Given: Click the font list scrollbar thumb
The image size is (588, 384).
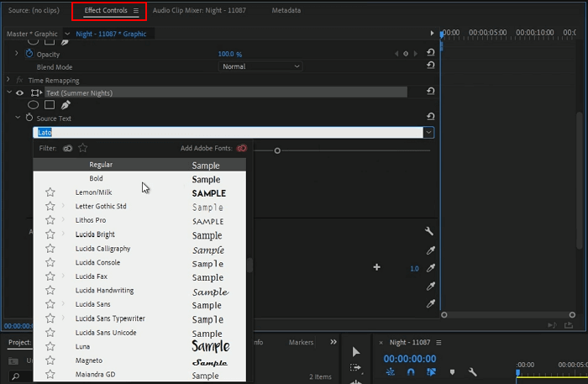Looking at the screenshot, I should (x=249, y=265).
